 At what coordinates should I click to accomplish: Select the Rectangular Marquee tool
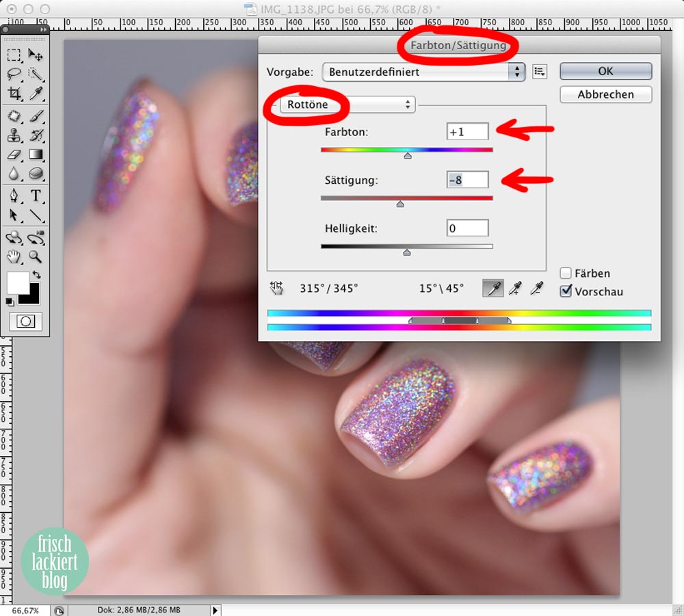(14, 55)
